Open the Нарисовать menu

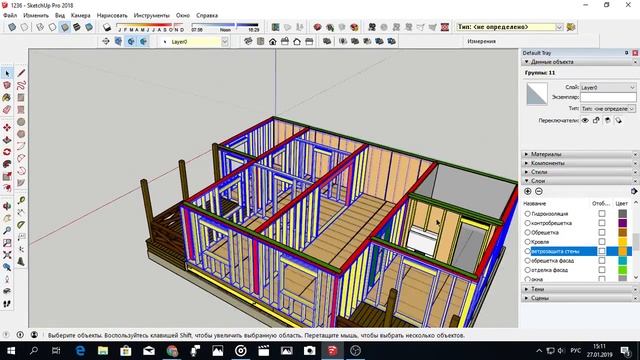point(112,15)
